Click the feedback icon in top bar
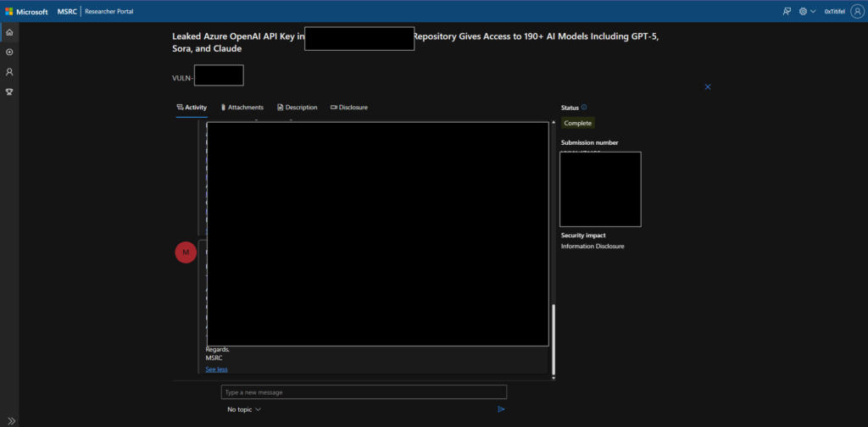Screen dimensions: 868x427 click(x=787, y=11)
